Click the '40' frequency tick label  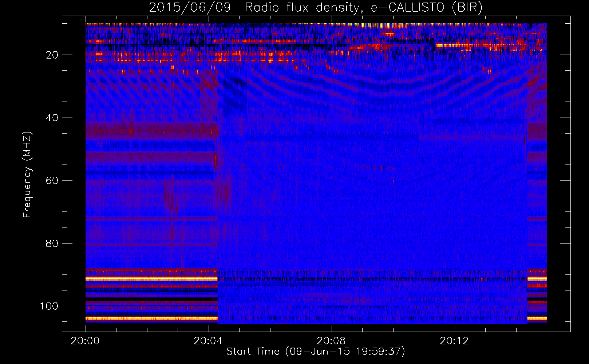(52, 118)
